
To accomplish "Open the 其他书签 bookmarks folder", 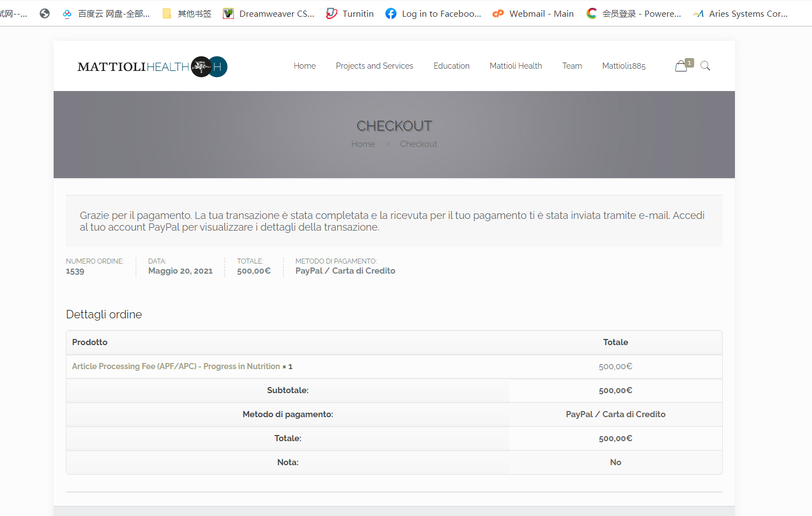I will tap(187, 13).
